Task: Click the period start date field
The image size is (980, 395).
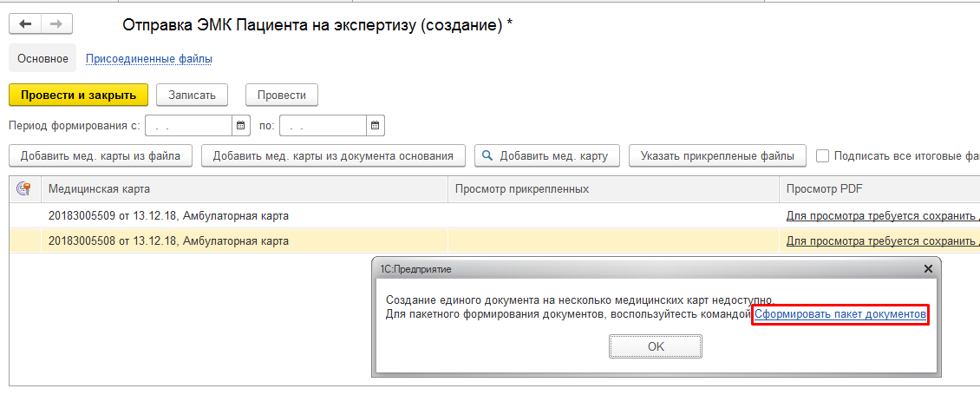Action: pos(189,126)
